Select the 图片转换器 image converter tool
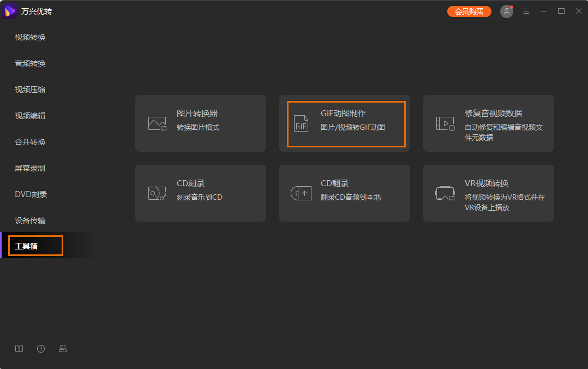588x369 pixels. [201, 123]
